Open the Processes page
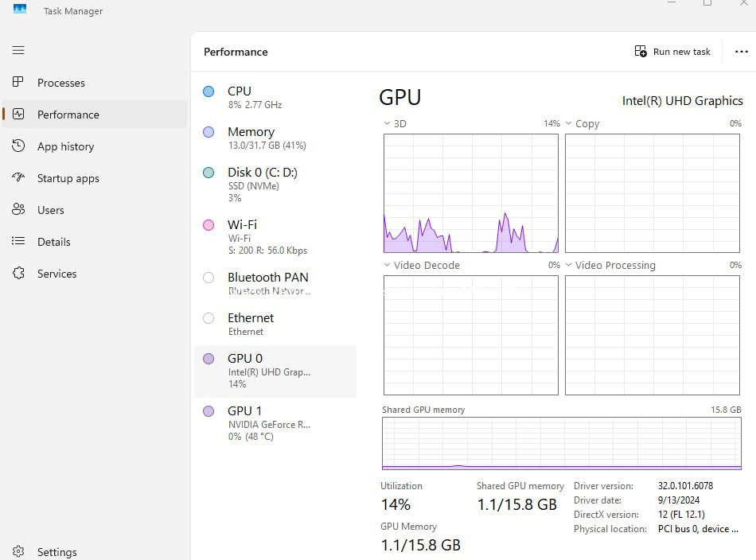 pyautogui.click(x=95, y=83)
